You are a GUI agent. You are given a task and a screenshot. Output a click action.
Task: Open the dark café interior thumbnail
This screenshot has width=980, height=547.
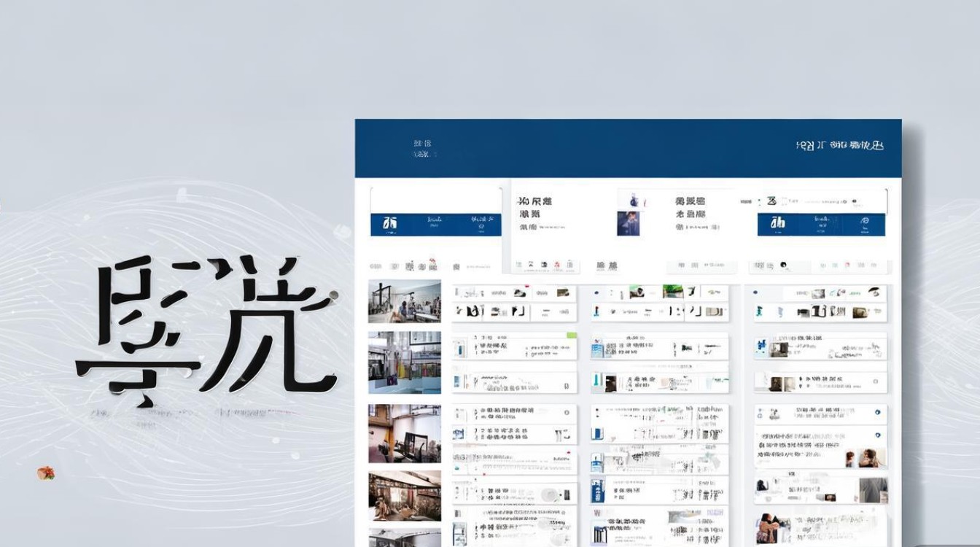(x=404, y=495)
